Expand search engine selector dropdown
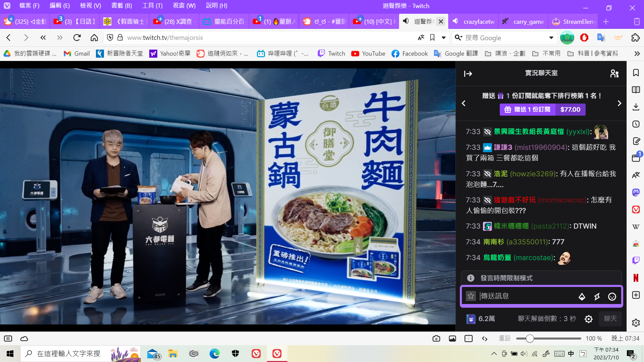The height and width of the screenshot is (362, 644). (x=458, y=38)
